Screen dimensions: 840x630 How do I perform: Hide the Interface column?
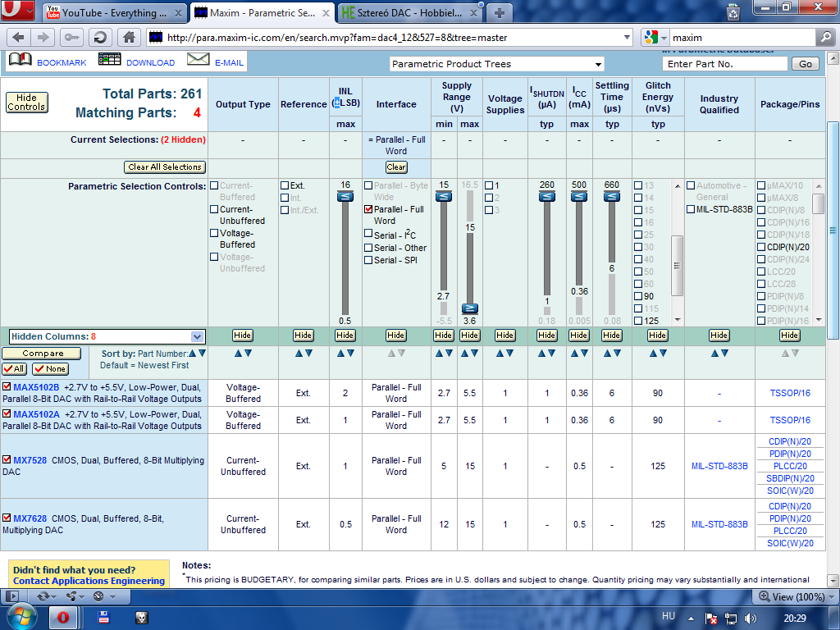point(395,336)
